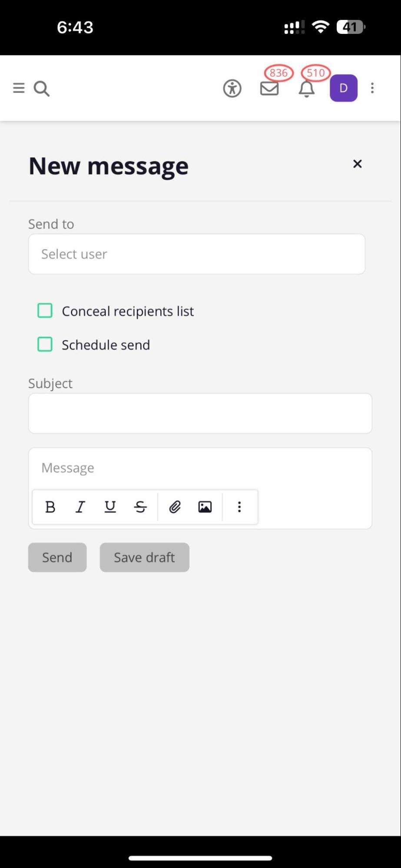Viewport: 401px width, 868px height.
Task: Click the search magnifier icon
Action: coord(42,89)
